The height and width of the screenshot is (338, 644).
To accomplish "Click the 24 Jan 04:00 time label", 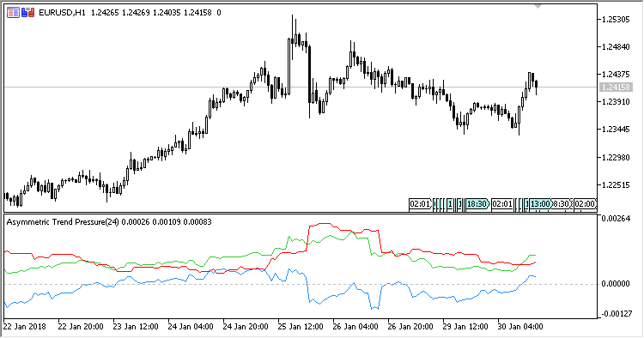I will (191, 327).
